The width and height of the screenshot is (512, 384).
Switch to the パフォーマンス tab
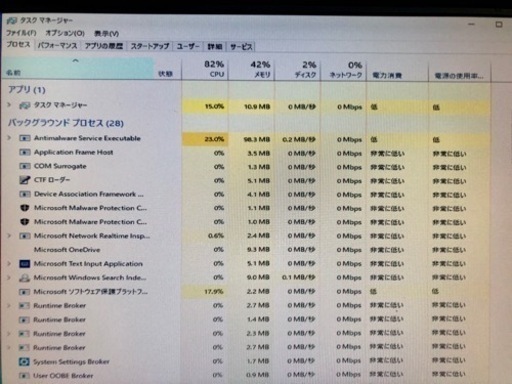pos(57,46)
